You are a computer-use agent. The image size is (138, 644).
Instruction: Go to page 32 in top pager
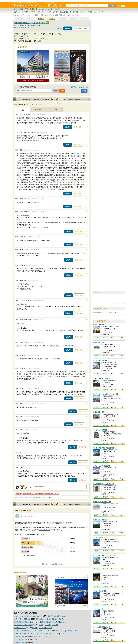click(x=49, y=99)
